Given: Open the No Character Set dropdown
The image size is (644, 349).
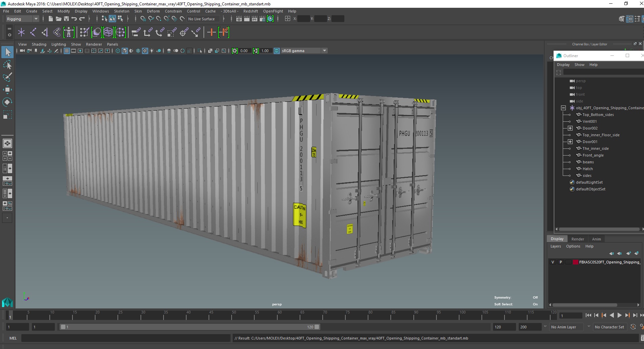Looking at the screenshot, I should click(610, 327).
